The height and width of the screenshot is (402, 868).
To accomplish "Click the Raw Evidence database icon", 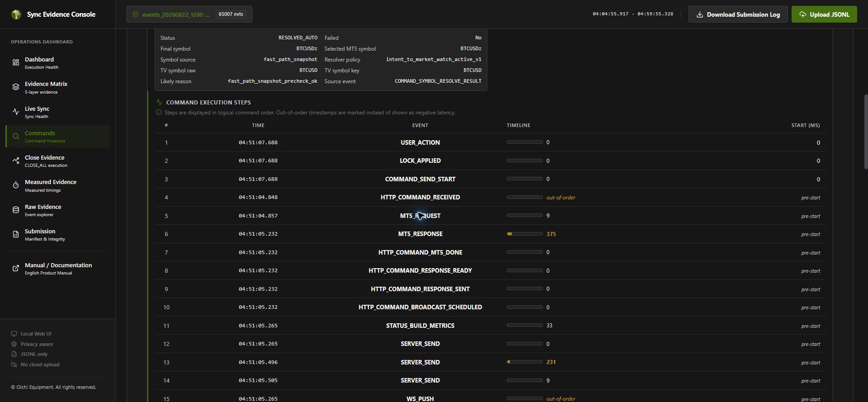I will point(16,210).
